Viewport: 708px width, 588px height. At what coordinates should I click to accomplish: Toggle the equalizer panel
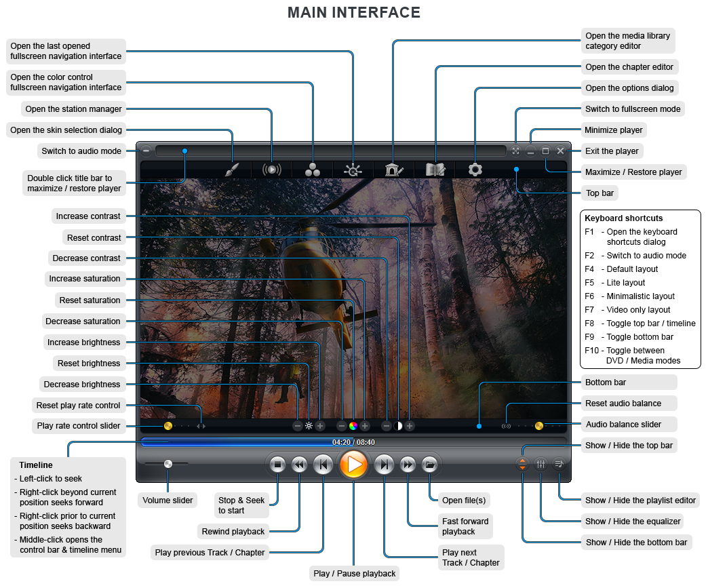tap(540, 465)
